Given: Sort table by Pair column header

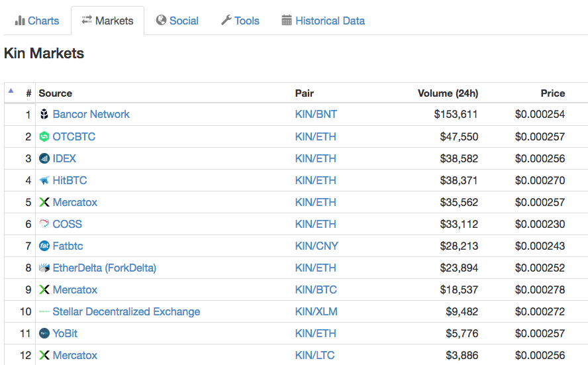Looking at the screenshot, I should click(x=305, y=93).
